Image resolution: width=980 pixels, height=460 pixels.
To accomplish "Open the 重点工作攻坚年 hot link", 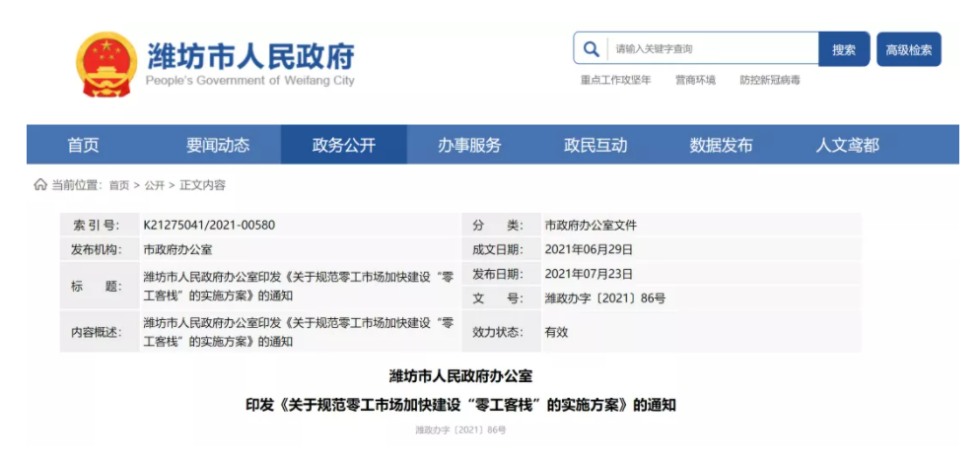I will pos(615,80).
